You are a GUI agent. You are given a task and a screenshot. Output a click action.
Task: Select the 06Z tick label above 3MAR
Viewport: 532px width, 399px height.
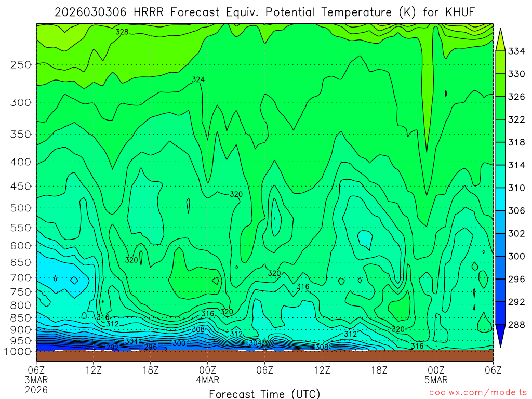(x=36, y=370)
